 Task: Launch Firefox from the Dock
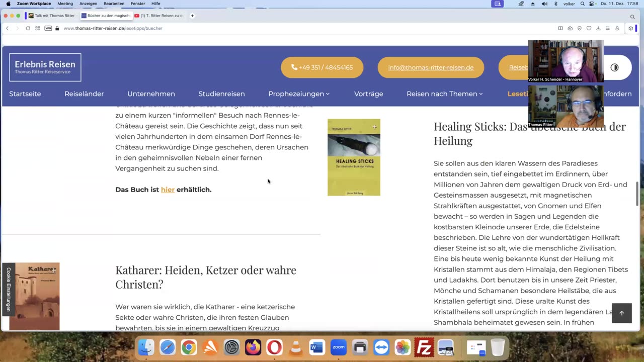pyautogui.click(x=253, y=347)
